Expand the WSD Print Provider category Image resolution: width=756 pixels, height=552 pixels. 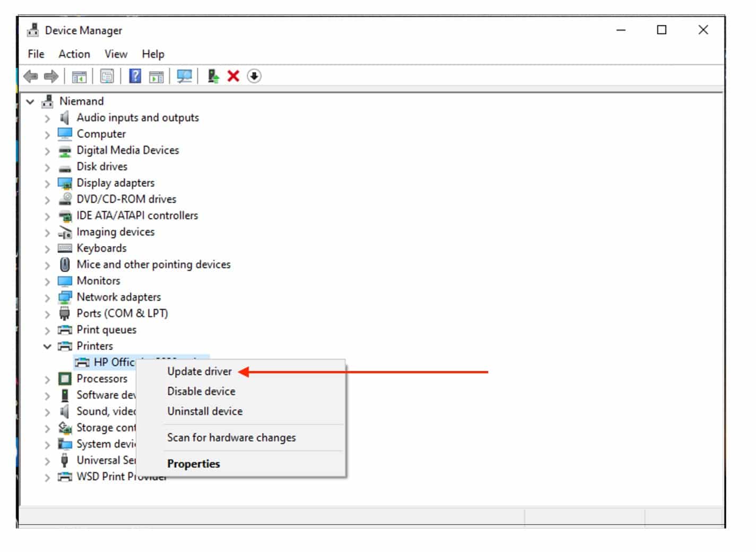pyautogui.click(x=47, y=477)
